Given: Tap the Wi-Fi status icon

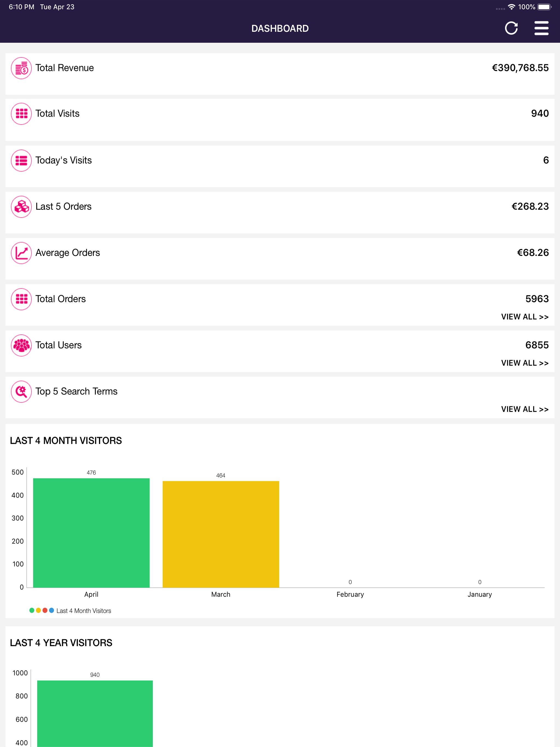Looking at the screenshot, I should pos(511,7).
